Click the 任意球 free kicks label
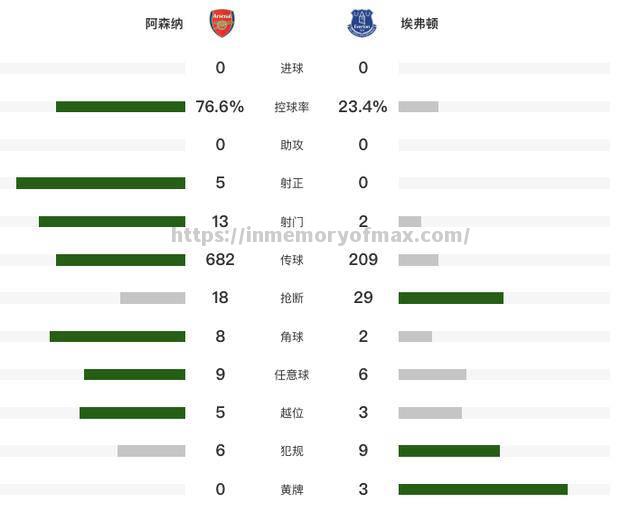 pos(292,375)
